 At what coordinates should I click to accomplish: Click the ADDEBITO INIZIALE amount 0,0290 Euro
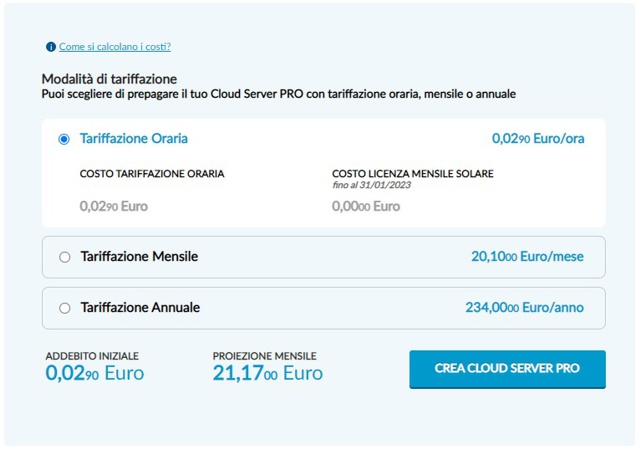pyautogui.click(x=95, y=374)
